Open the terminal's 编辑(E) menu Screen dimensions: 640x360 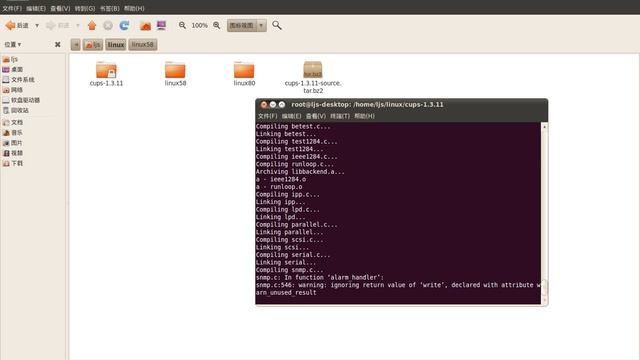(x=291, y=116)
